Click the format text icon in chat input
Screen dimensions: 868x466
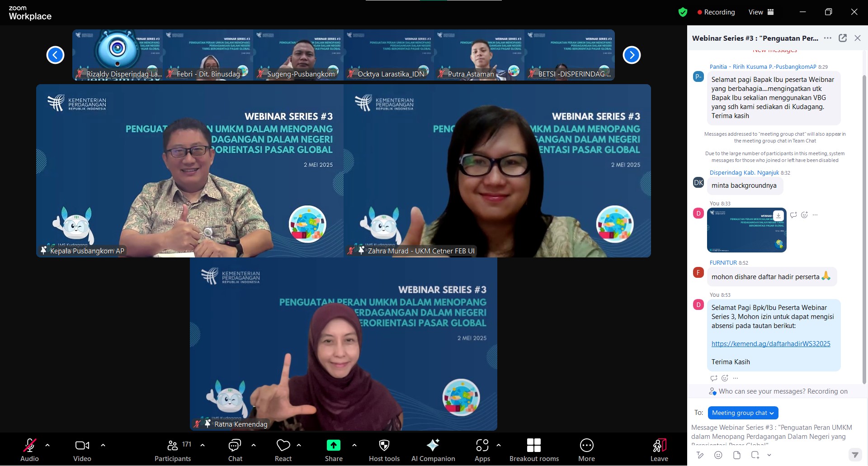700,456
